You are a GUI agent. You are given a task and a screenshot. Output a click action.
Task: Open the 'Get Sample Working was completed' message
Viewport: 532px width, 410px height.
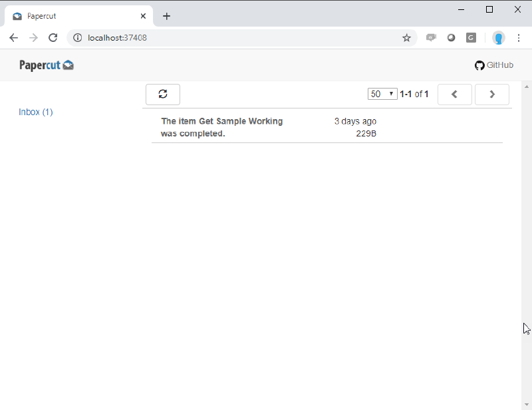(x=222, y=127)
